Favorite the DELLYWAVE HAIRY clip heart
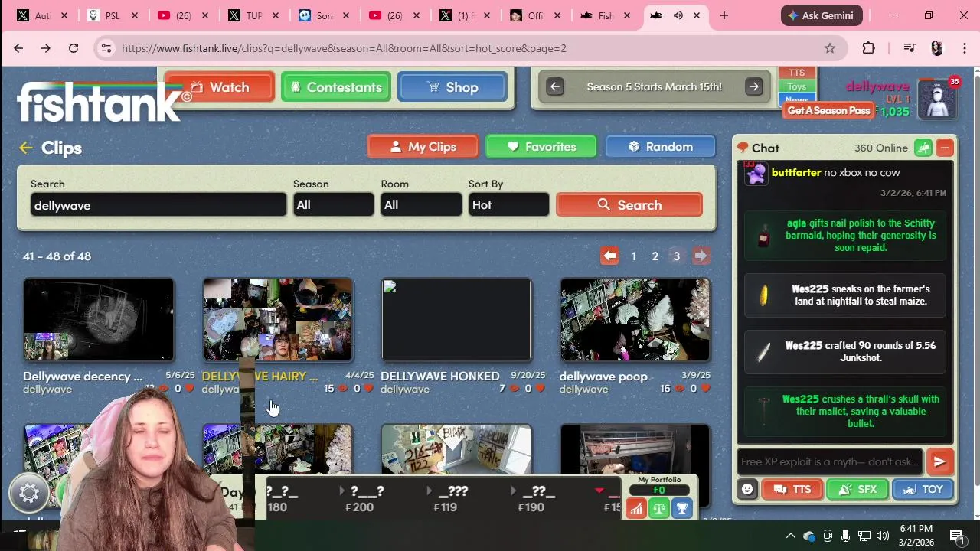The width and height of the screenshot is (980, 551). pyautogui.click(x=368, y=389)
